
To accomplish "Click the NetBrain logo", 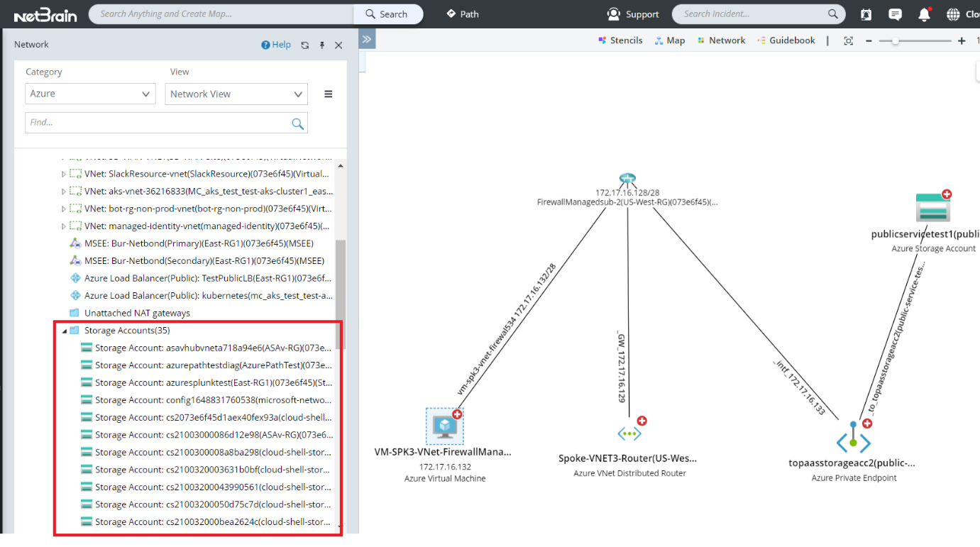I will pyautogui.click(x=45, y=14).
